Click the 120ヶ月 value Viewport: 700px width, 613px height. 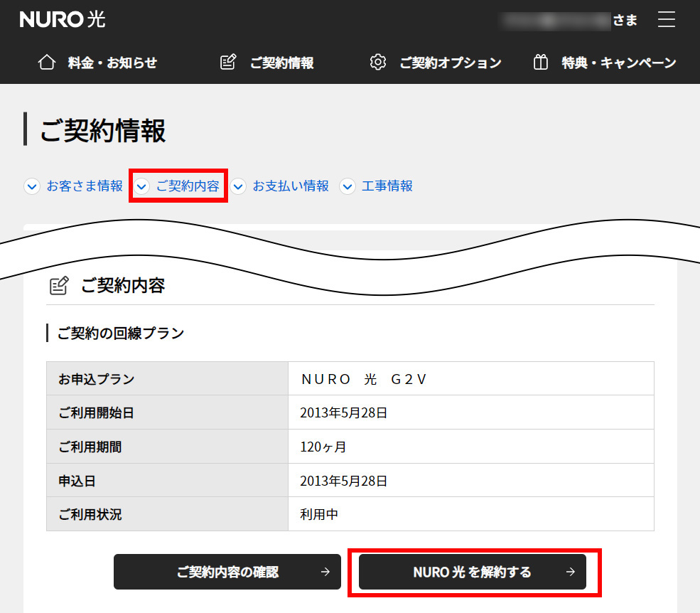coord(323,447)
